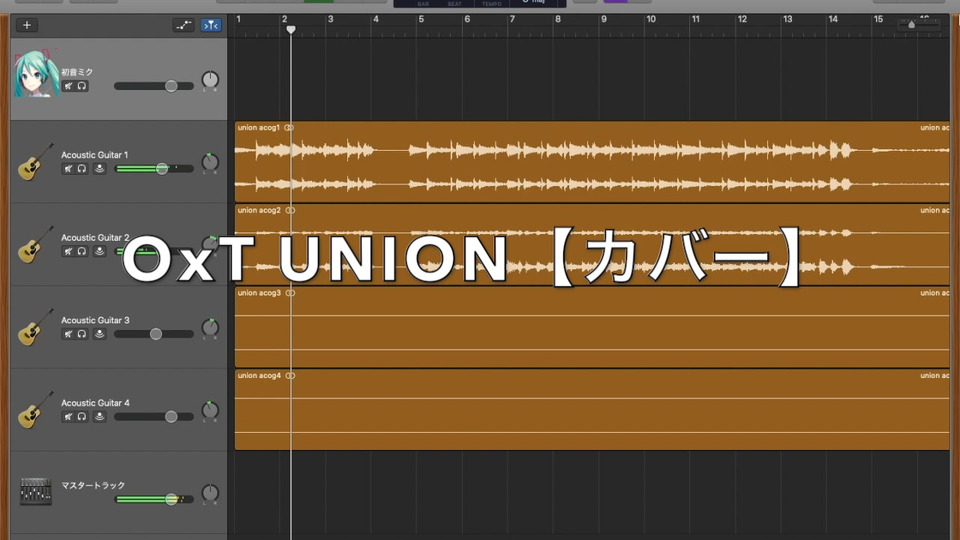Click the loop icon beside union acog2
Image resolution: width=960 pixels, height=540 pixels.
click(x=290, y=211)
